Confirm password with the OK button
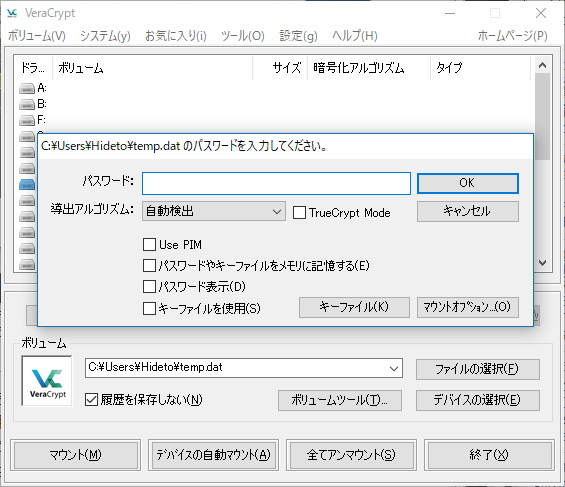 pos(468,183)
